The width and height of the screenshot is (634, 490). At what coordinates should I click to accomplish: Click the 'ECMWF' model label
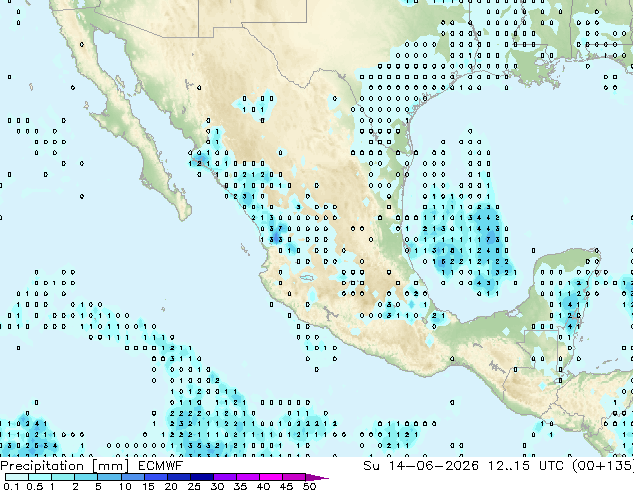(161, 466)
